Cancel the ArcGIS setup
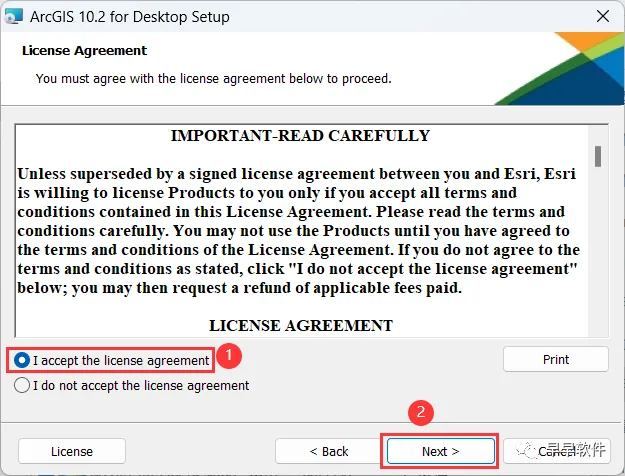Image resolution: width=625 pixels, height=476 pixels. coord(557,451)
